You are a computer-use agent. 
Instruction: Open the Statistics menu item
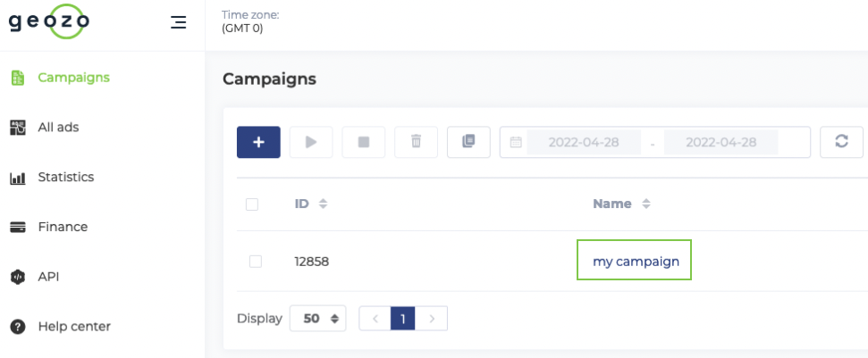coord(66,178)
